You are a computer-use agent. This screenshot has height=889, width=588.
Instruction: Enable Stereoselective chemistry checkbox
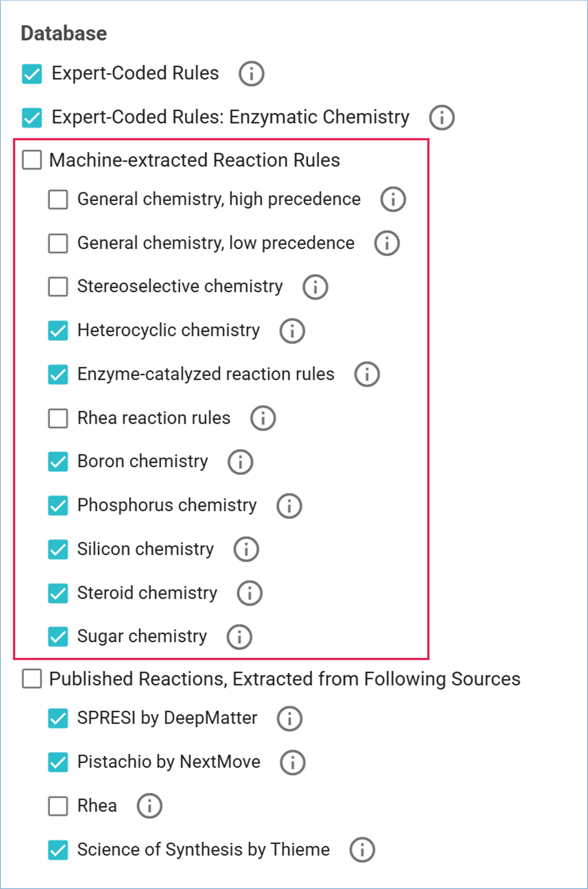pyautogui.click(x=58, y=287)
